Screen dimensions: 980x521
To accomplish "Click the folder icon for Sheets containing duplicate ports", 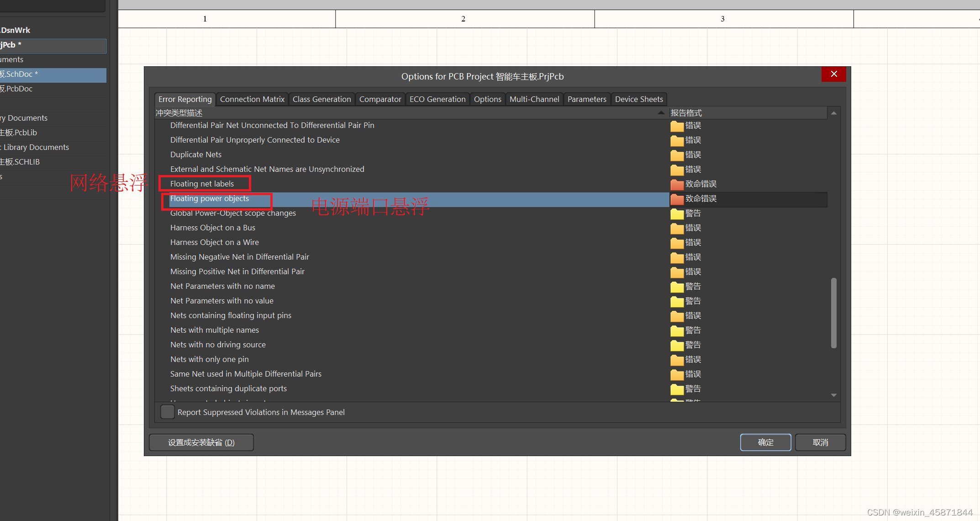I will pyautogui.click(x=677, y=389).
